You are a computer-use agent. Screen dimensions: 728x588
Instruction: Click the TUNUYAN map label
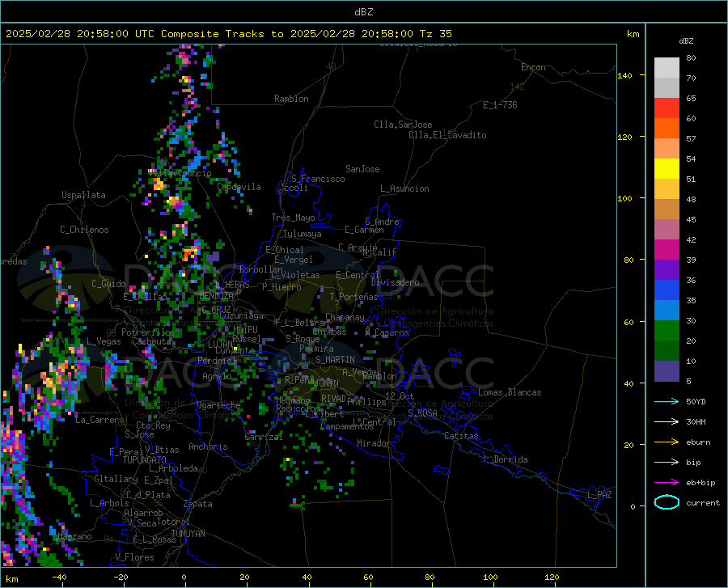click(188, 534)
